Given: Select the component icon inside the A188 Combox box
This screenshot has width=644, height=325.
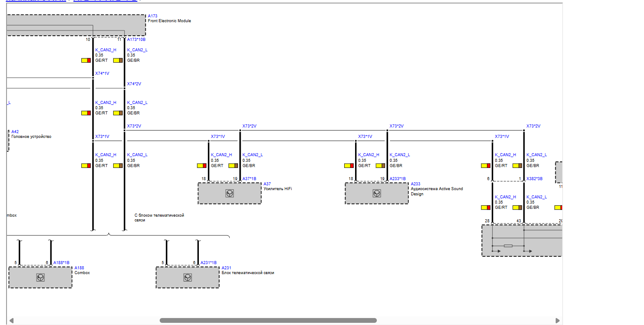Looking at the screenshot, I should pos(40,277).
